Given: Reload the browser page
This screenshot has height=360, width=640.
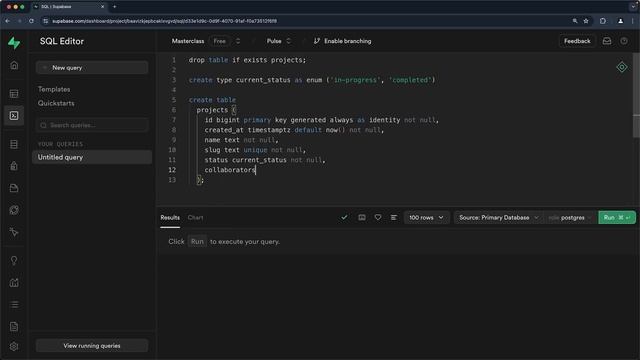Looking at the screenshot, I should click(x=31, y=21).
